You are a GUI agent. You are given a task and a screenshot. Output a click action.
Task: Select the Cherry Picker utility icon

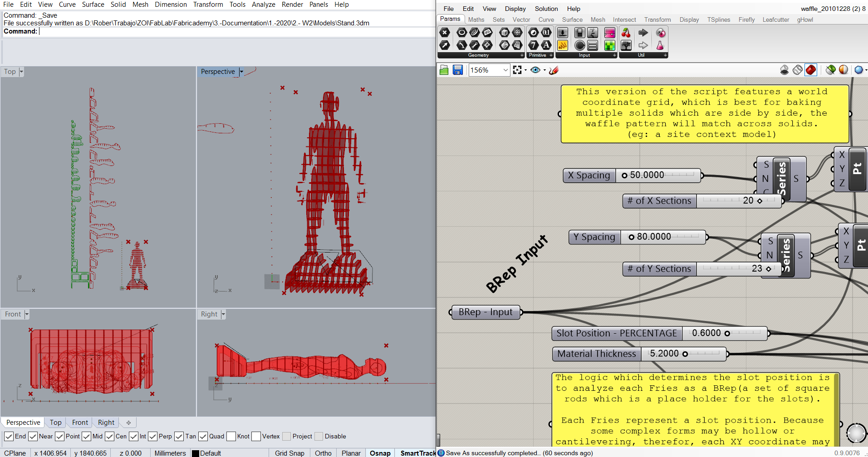coord(626,33)
